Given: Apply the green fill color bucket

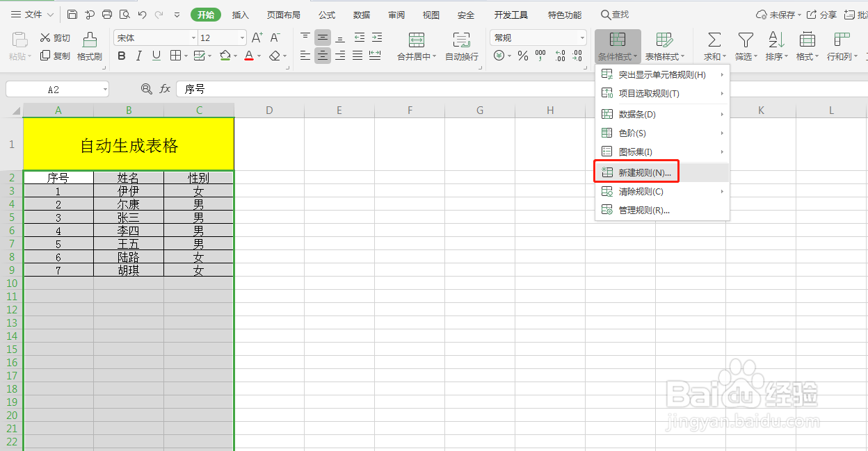Looking at the screenshot, I should point(225,56).
